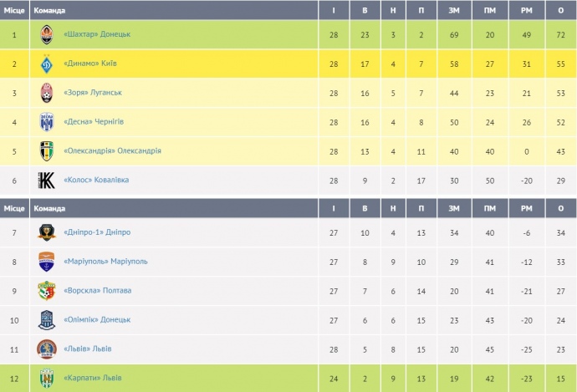Click the Mariupol club crest
Image resolution: width=577 pixels, height=392 pixels.
pos(47,262)
